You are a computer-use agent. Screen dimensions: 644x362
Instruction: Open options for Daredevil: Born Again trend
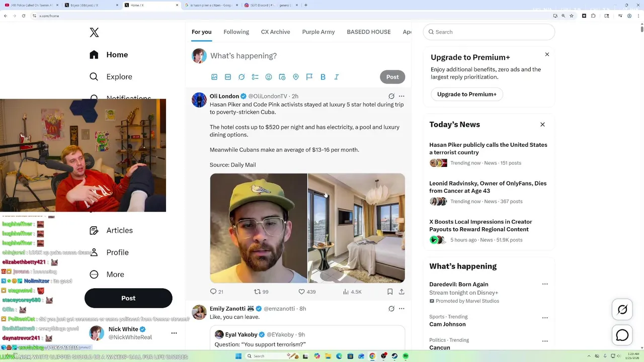click(545, 284)
